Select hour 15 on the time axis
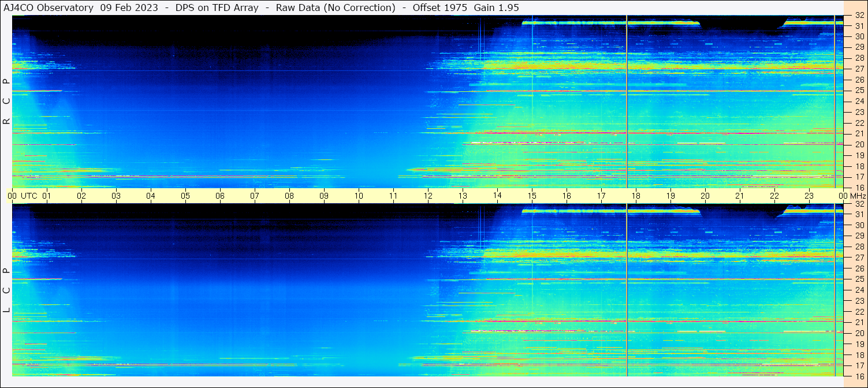 [x=532, y=196]
